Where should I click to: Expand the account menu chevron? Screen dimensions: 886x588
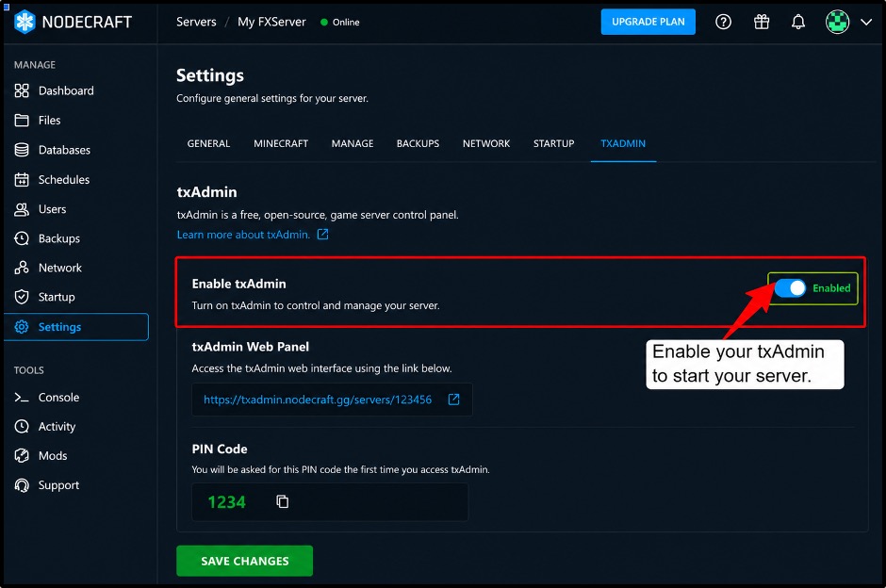click(865, 22)
